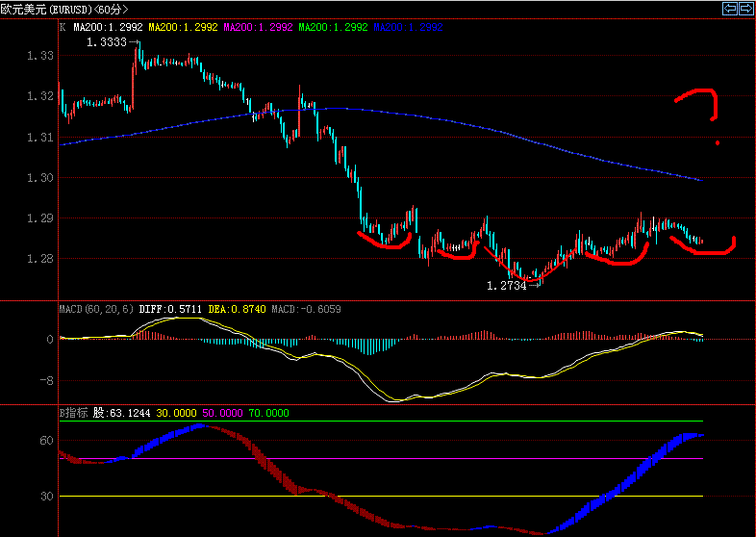Viewport: 756px width, 537px height.
Task: Click the DIFF:0.5711 value
Action: point(170,309)
